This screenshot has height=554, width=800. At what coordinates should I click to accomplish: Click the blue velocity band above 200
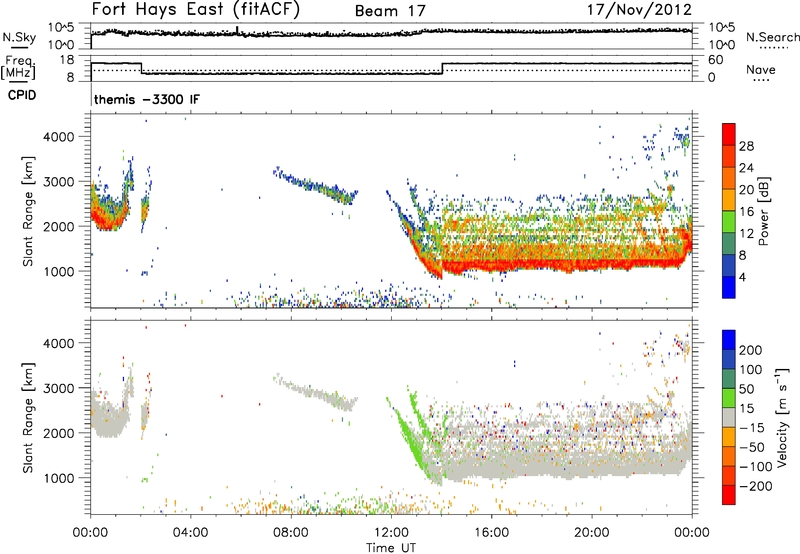pos(729,340)
